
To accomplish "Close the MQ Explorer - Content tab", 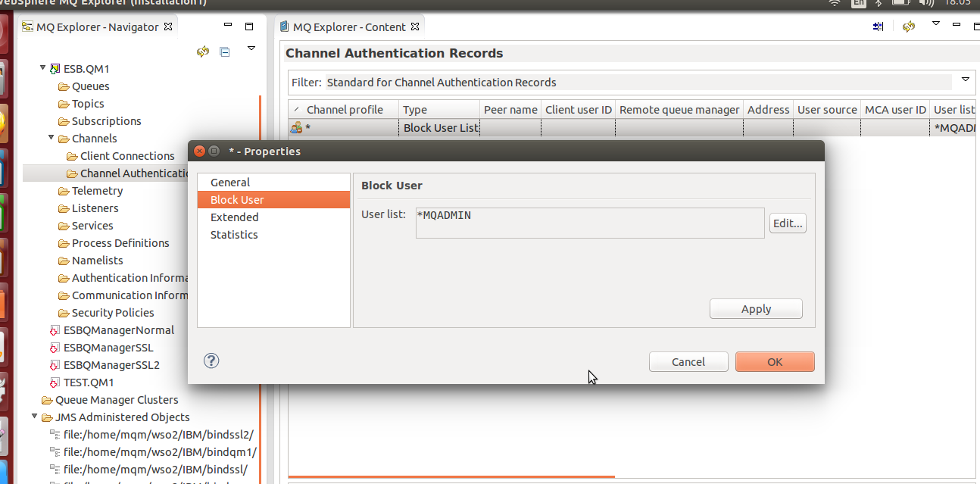I will [x=416, y=27].
